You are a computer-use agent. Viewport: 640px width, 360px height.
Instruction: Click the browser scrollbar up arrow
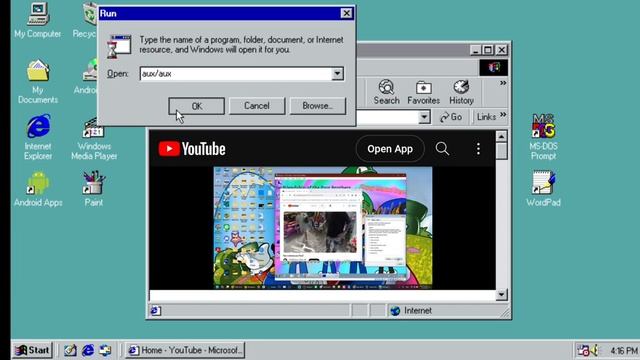tap(501, 136)
